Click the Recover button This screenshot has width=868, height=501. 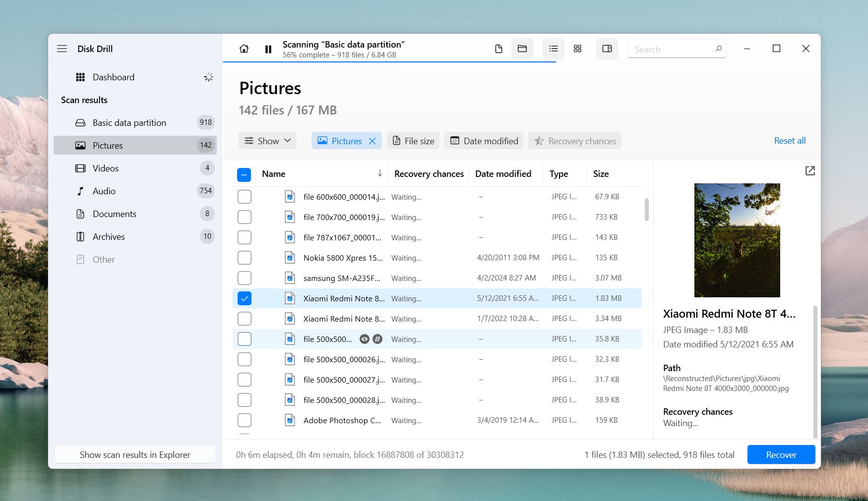pyautogui.click(x=781, y=454)
